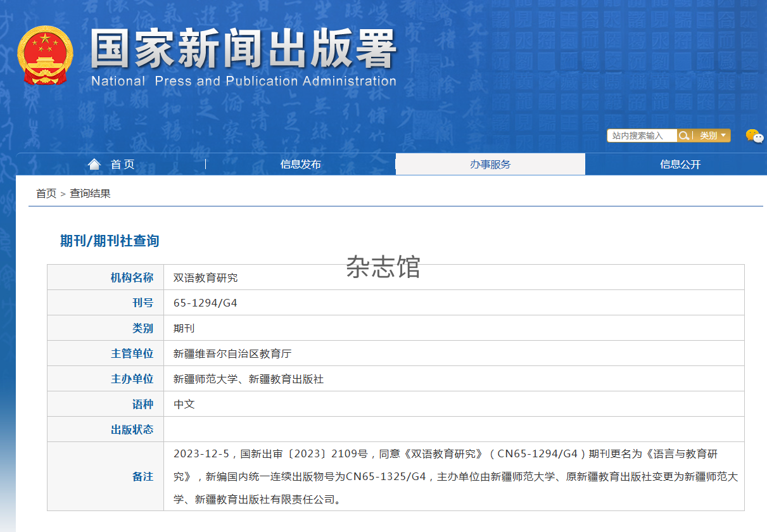The width and height of the screenshot is (767, 532).
Task: Switch to the 办事服务 tab
Action: point(490,165)
